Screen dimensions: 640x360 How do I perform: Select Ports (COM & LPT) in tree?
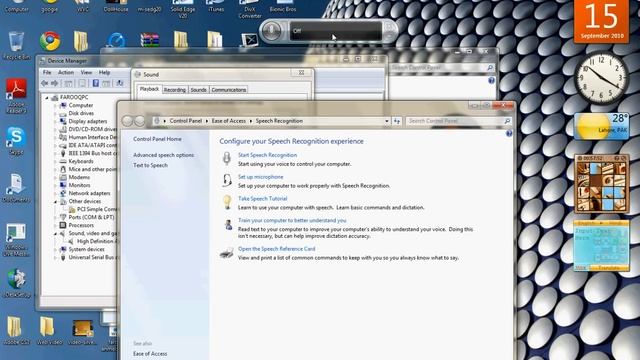[91, 218]
